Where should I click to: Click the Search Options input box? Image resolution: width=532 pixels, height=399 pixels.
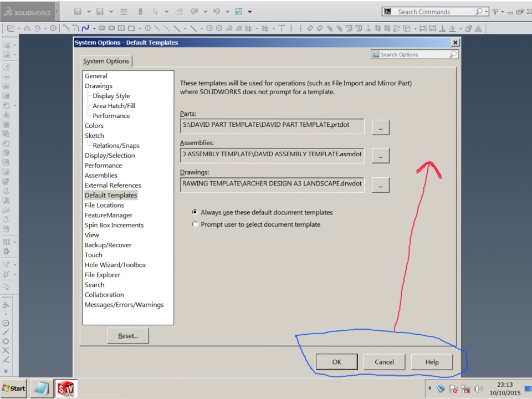pos(414,54)
